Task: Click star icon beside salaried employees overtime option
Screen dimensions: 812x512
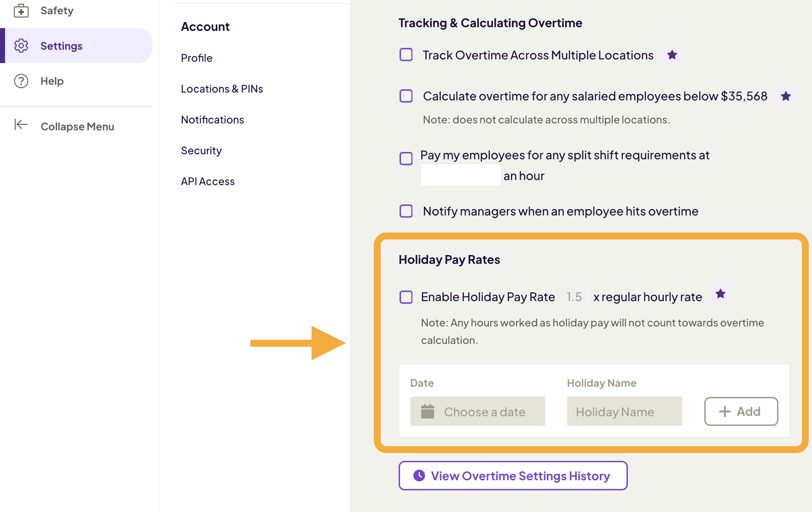Action: [786, 96]
